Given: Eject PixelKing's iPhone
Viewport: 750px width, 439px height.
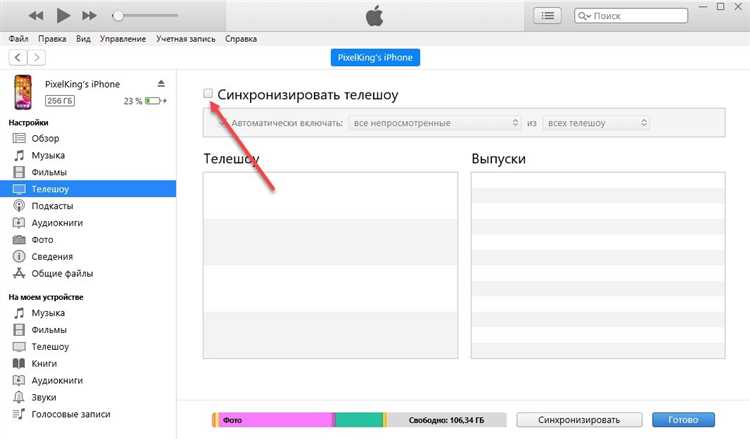Looking at the screenshot, I should coord(161,84).
